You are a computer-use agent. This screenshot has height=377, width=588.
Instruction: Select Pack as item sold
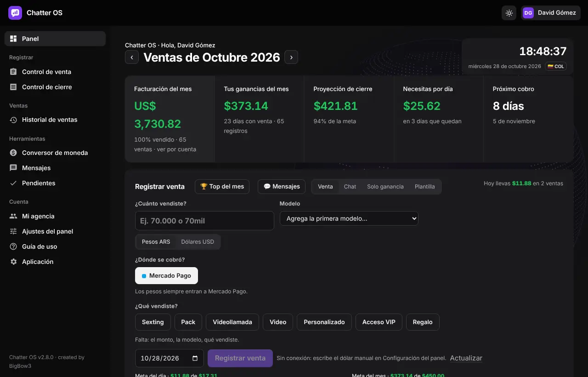coord(188,322)
